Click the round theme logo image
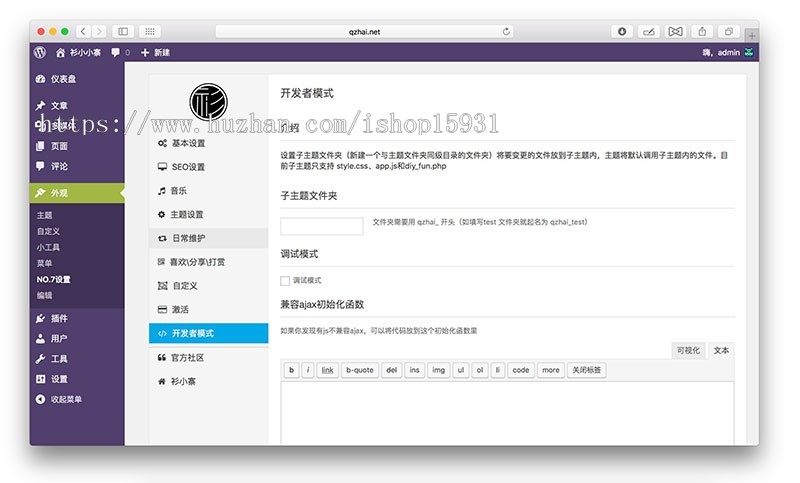This screenshot has width=800, height=483. click(208, 101)
